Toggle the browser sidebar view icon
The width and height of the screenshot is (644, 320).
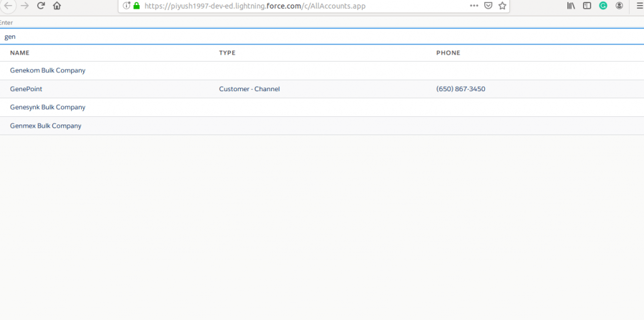pyautogui.click(x=587, y=6)
